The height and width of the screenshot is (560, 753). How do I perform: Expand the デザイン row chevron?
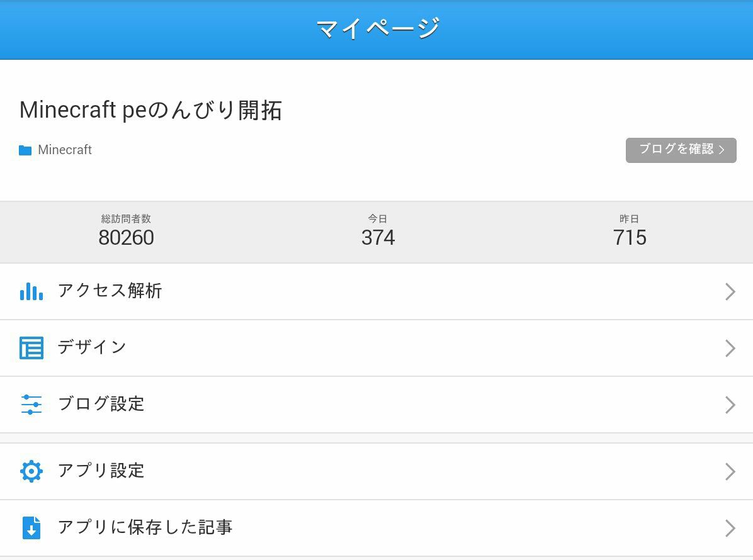pyautogui.click(x=730, y=348)
